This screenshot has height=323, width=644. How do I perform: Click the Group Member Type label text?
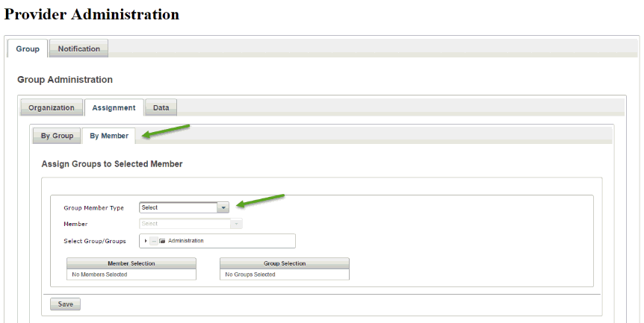tap(94, 208)
